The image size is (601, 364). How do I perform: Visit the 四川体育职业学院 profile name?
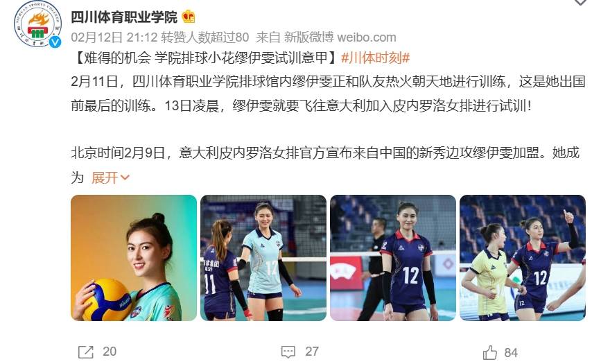124,17
